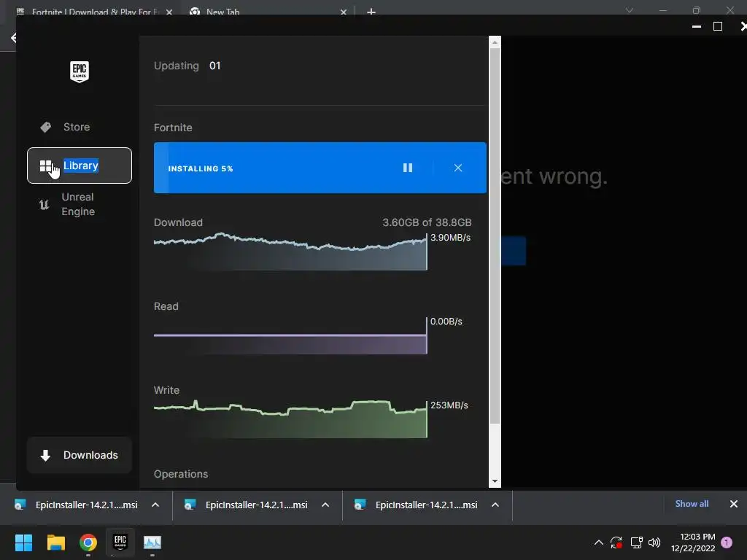Click the 0.00B/s read rate
The image size is (747, 560).
(446, 322)
